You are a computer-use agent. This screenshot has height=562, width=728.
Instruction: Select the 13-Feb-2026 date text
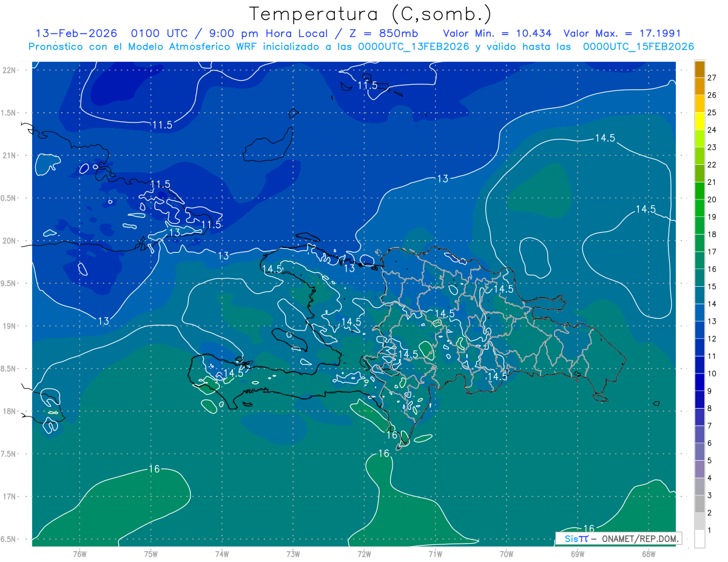pyautogui.click(x=76, y=33)
